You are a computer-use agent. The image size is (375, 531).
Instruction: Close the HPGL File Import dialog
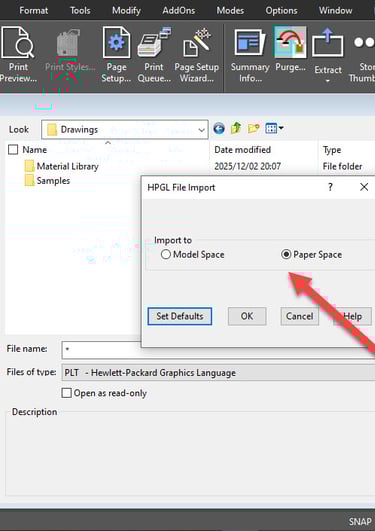point(364,187)
